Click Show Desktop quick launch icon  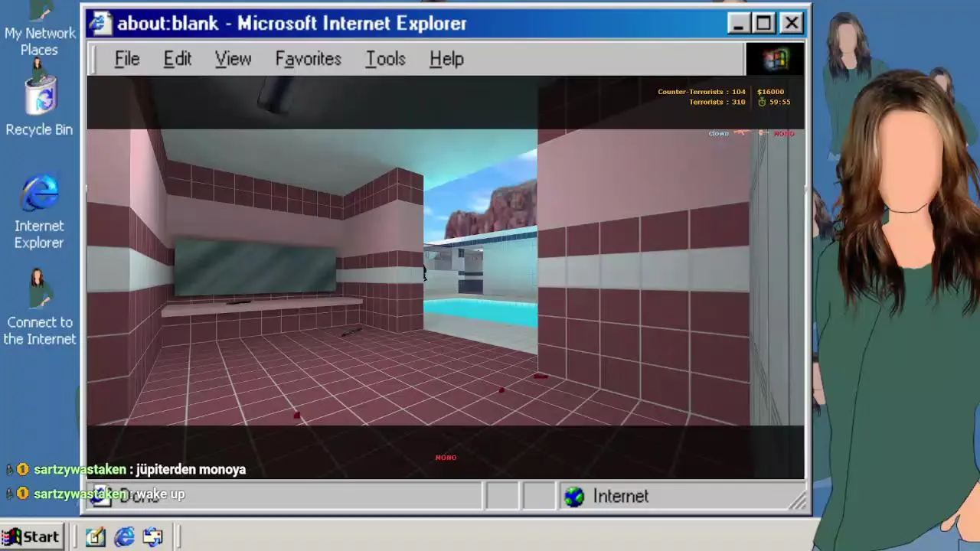pyautogui.click(x=95, y=537)
